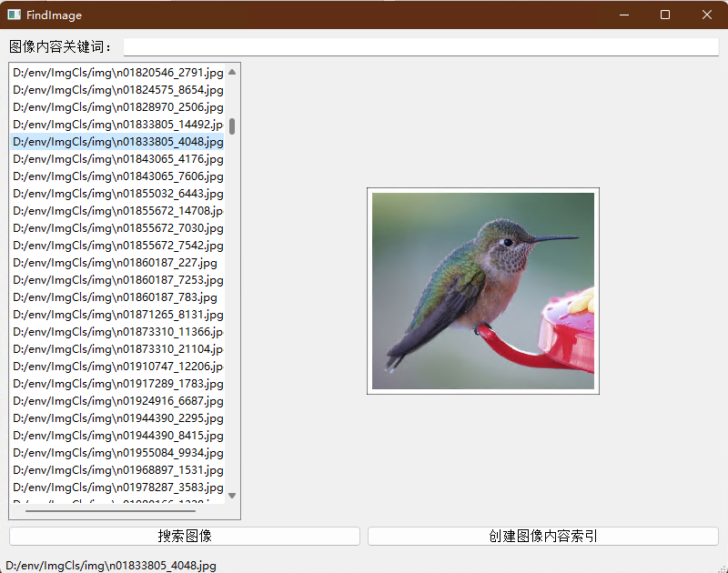Click the file path in the status bar
Screen dimensions: 728x573
click(109, 565)
